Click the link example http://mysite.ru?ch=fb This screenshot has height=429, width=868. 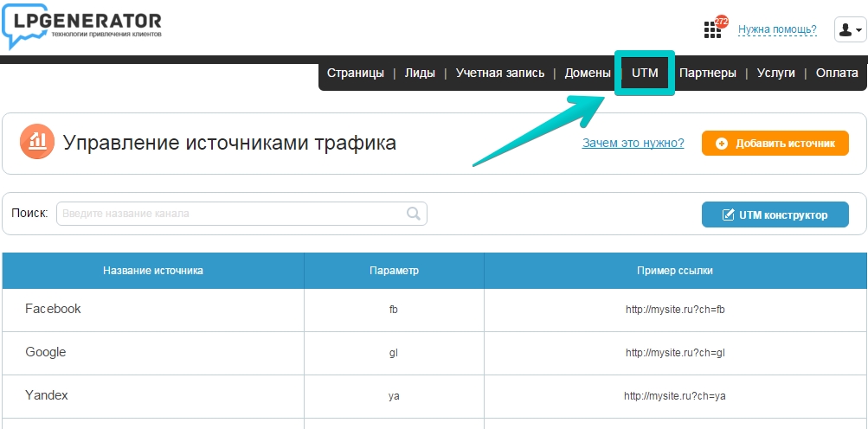(675, 310)
